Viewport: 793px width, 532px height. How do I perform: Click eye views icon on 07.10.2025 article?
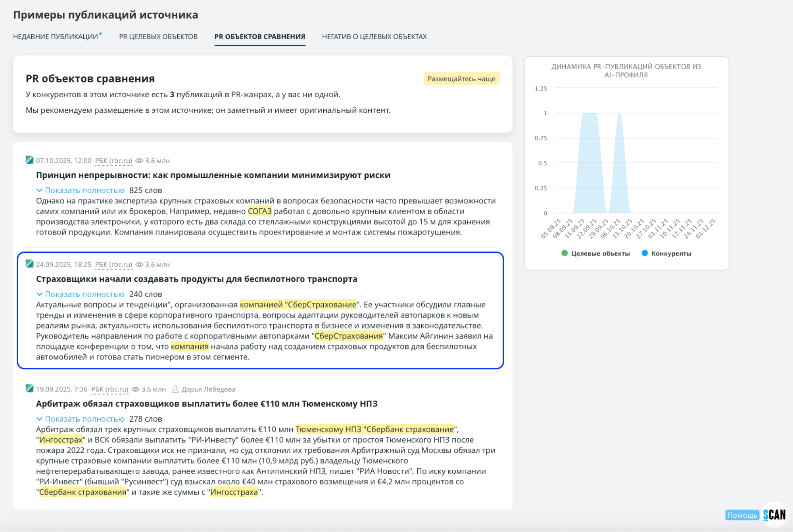tap(139, 161)
